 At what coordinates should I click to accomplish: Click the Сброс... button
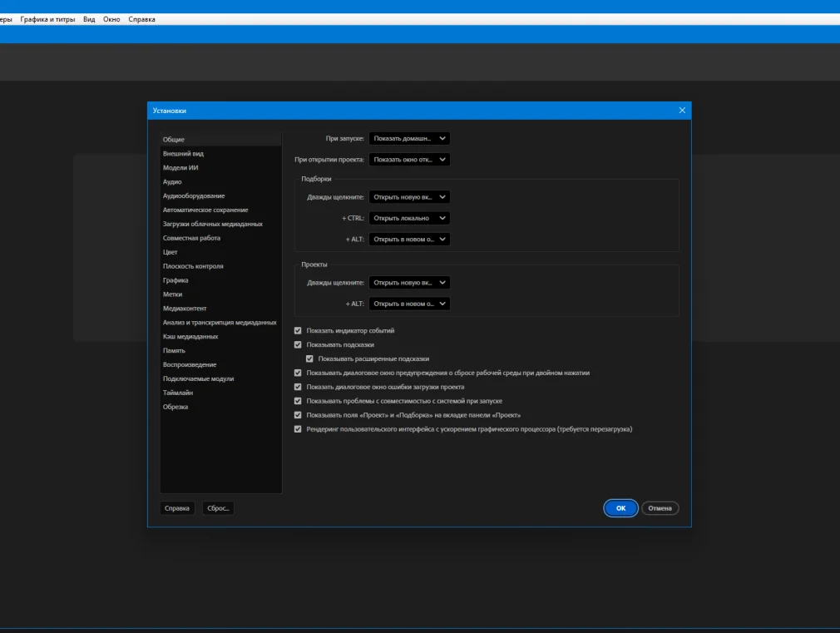click(x=218, y=508)
